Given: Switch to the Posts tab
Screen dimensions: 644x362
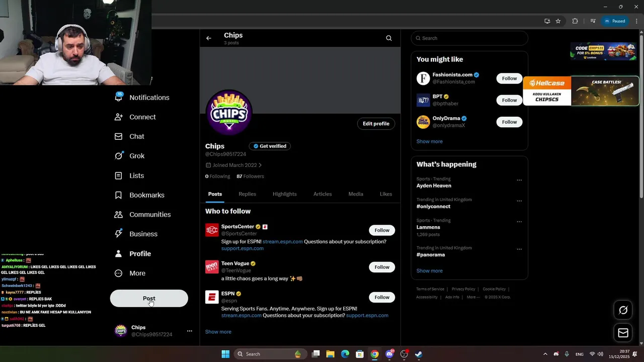Looking at the screenshot, I should (x=215, y=194).
